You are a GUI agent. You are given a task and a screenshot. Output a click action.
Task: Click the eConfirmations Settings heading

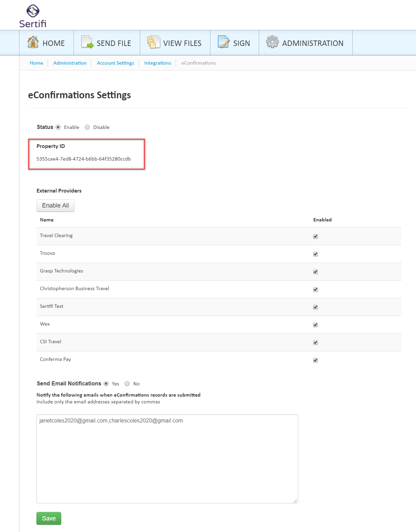(x=79, y=95)
